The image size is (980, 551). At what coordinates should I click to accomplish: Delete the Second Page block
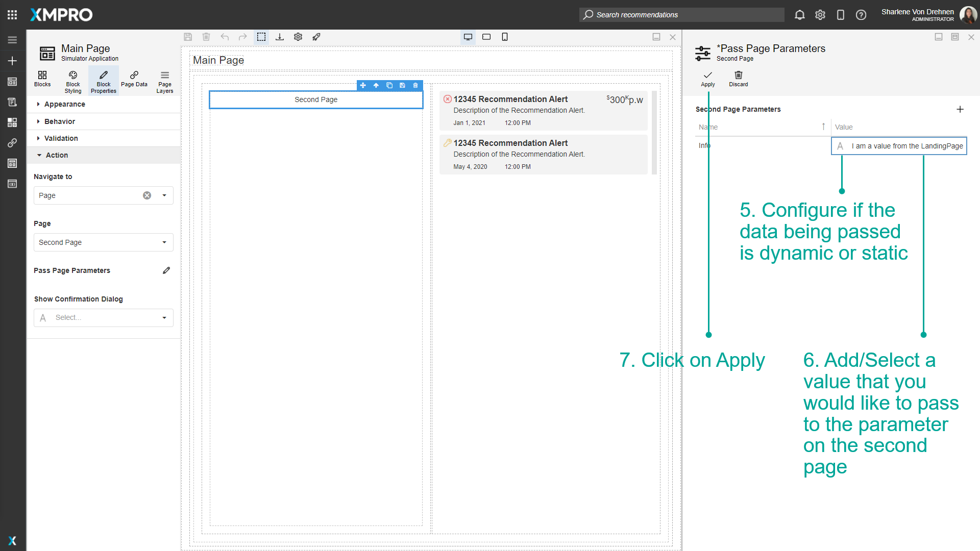tap(415, 85)
